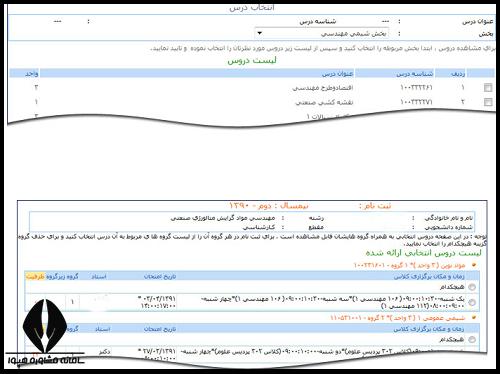This screenshot has height=374, width=500.
Task: Click the شناسه درس column header in course list
Action: coord(415,74)
